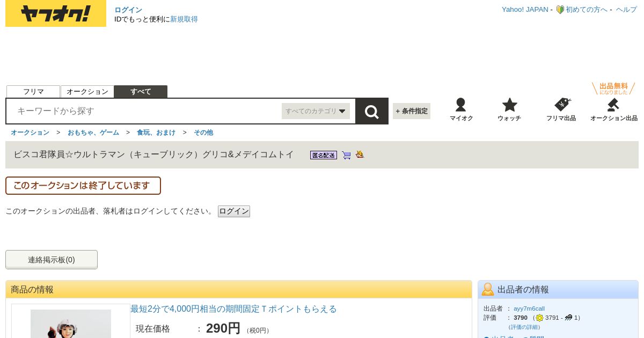
Task: Click the cloud bad rating icon
Action: [x=568, y=318]
